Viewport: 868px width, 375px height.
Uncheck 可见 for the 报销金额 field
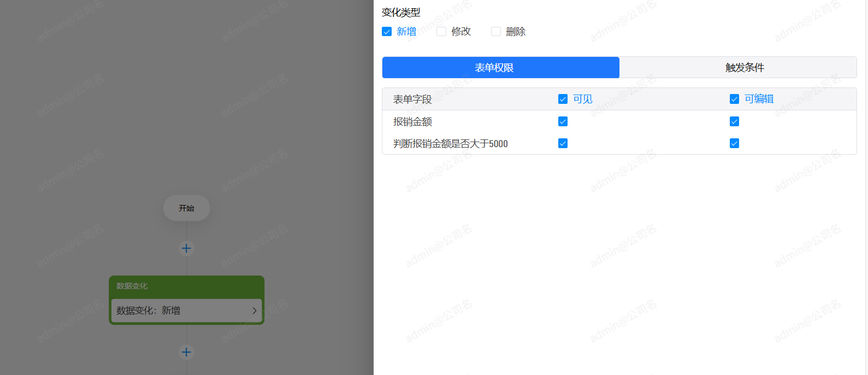coord(563,121)
